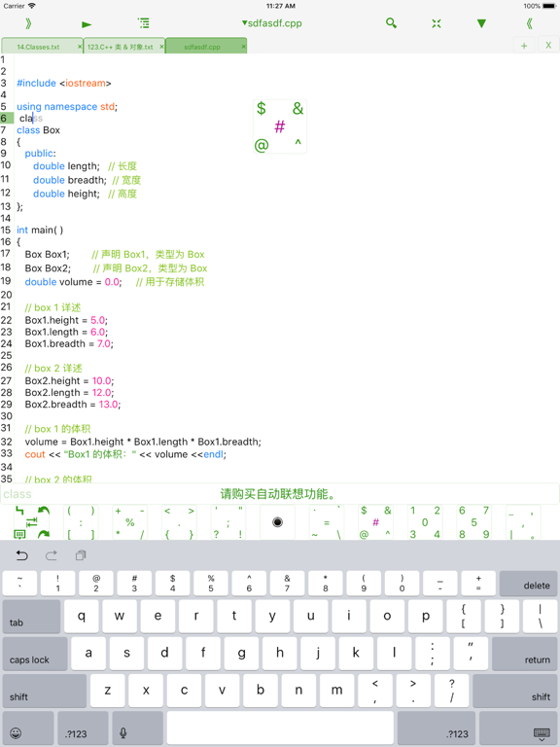Open right panel with double-chevron icon

pos(530,23)
